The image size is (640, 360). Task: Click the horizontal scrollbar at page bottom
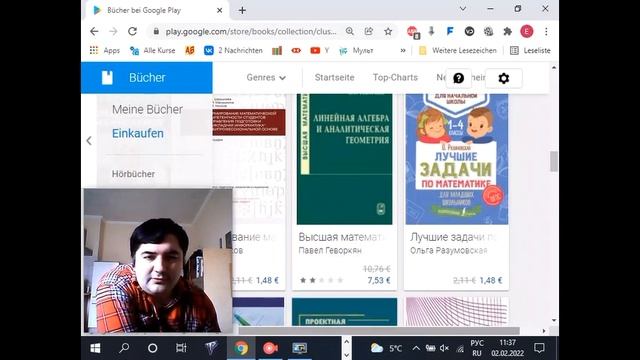[379, 330]
